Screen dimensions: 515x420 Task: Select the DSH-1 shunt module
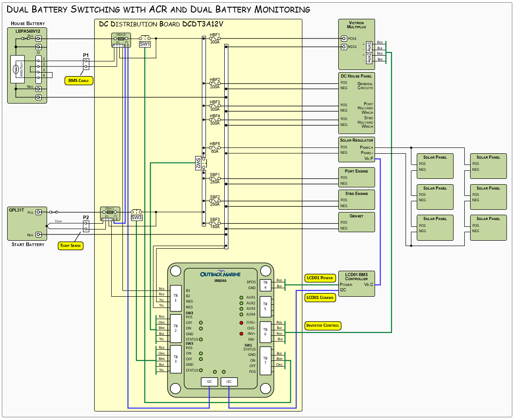pyautogui.click(x=110, y=214)
